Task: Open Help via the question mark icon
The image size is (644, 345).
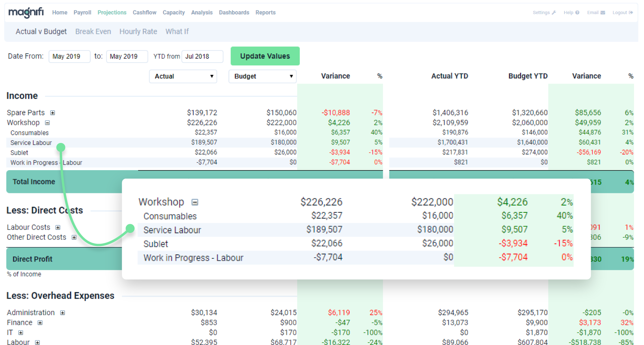Action: click(578, 12)
